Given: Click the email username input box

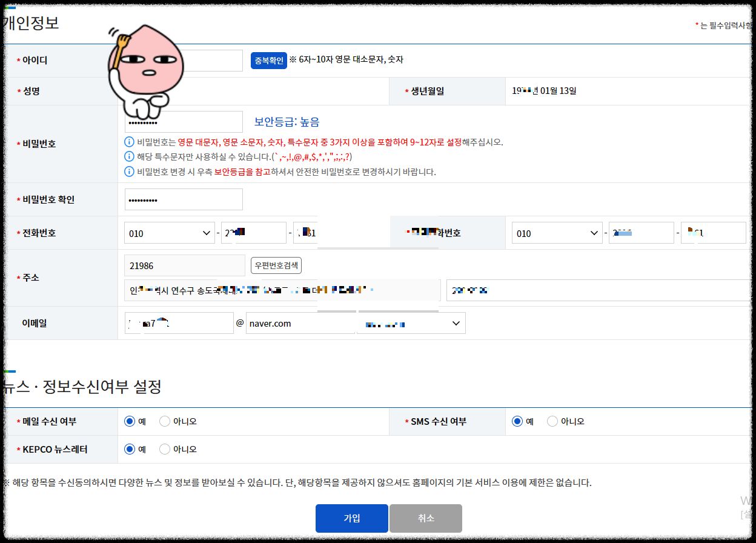Looking at the screenshot, I should pyautogui.click(x=179, y=322).
